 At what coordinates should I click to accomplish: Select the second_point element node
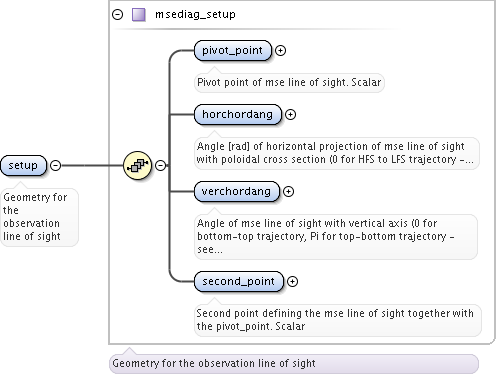(239, 281)
